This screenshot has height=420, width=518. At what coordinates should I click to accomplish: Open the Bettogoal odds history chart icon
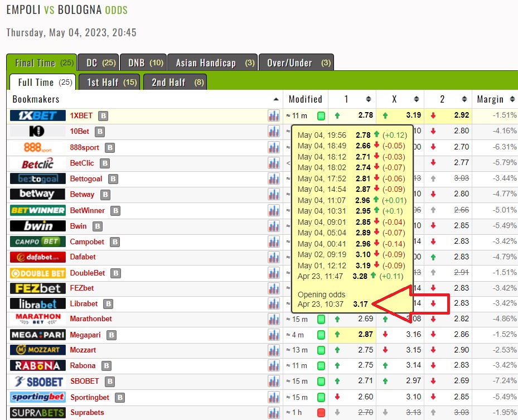coord(274,179)
